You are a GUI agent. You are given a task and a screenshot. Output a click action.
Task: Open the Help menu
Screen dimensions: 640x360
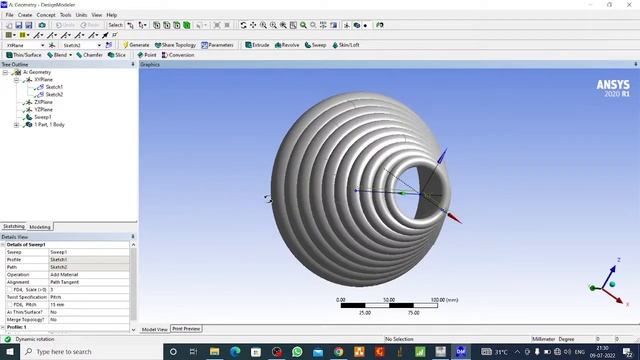[x=112, y=15]
